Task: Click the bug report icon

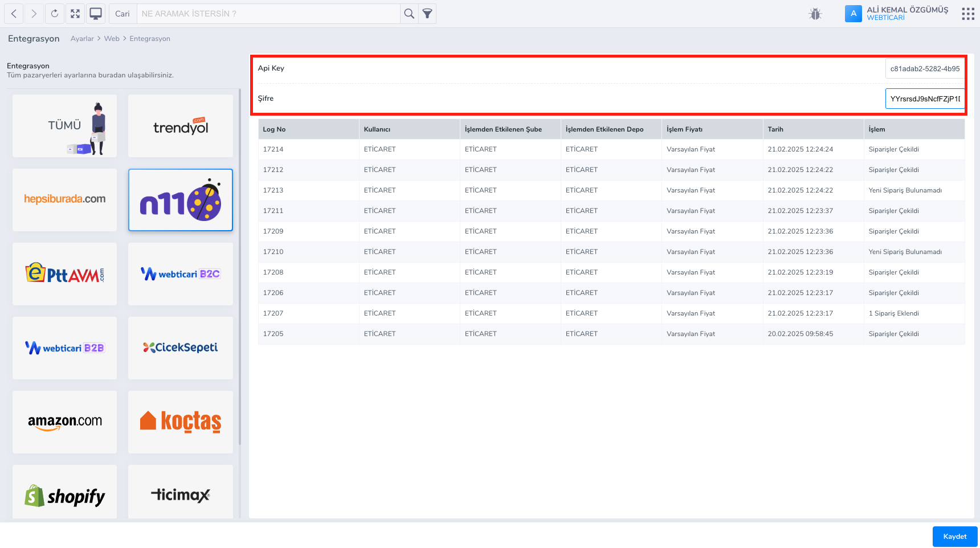Action: pyautogui.click(x=815, y=14)
